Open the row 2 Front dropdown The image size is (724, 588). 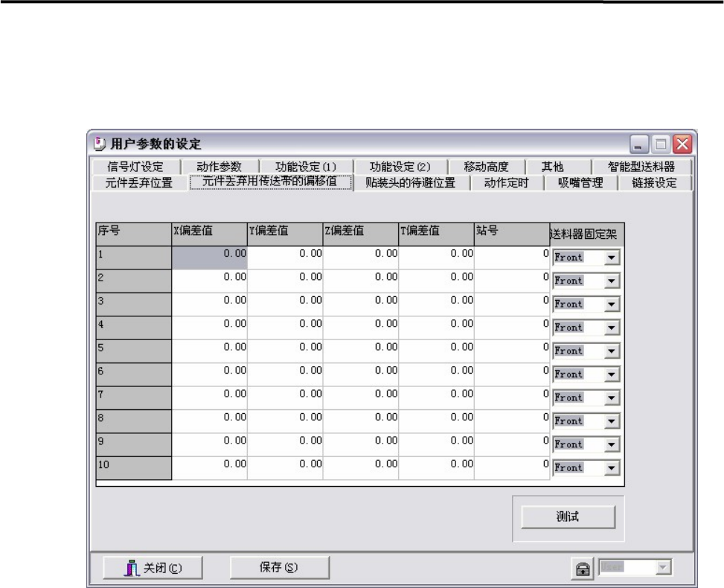coord(612,281)
